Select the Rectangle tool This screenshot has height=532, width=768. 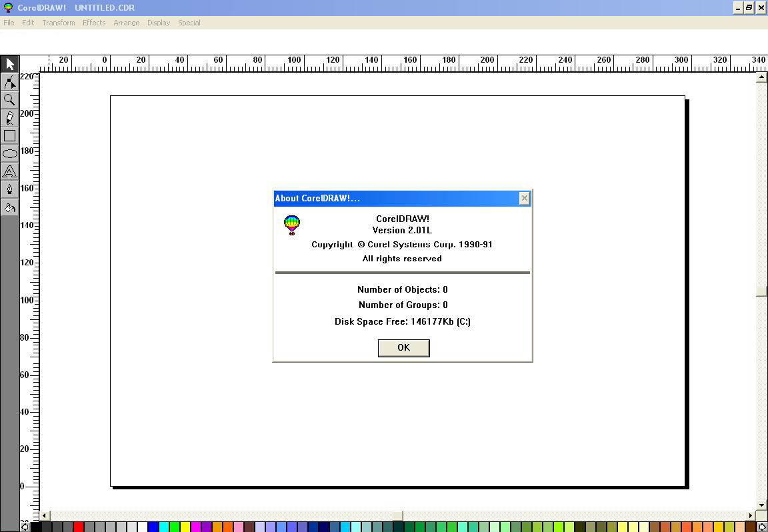coord(9,136)
